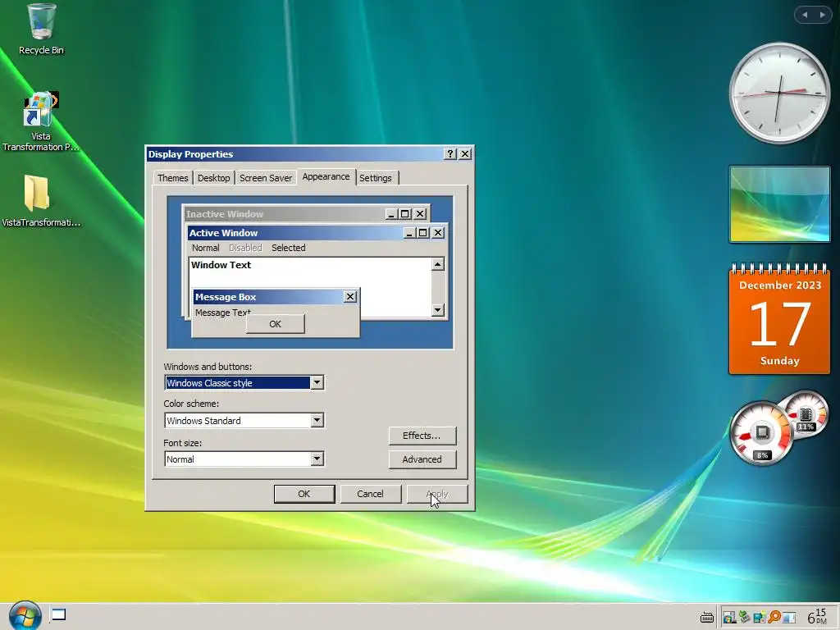Click the blue window tray icon
The height and width of the screenshot is (630, 840).
(789, 617)
